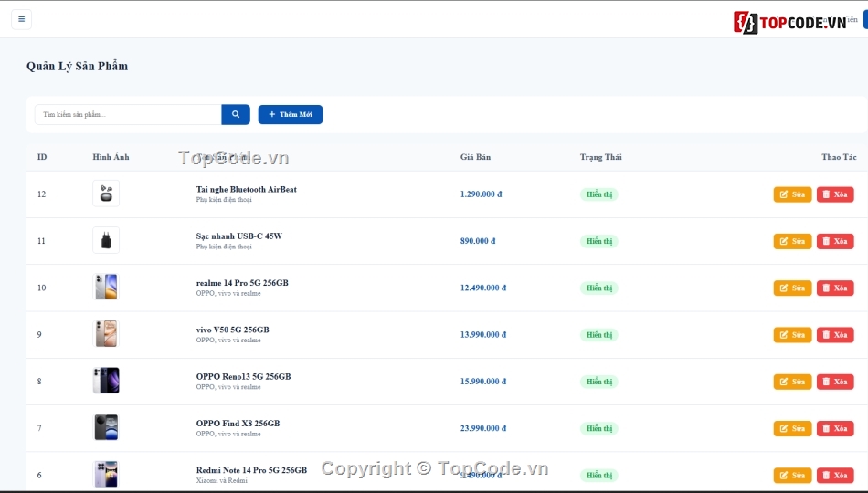Delete the OPPO Find X8 256GB row
The width and height of the screenshot is (868, 493).
[835, 428]
